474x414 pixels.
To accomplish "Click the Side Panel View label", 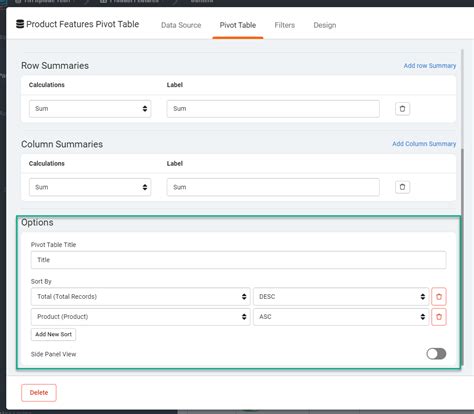I will [53, 354].
